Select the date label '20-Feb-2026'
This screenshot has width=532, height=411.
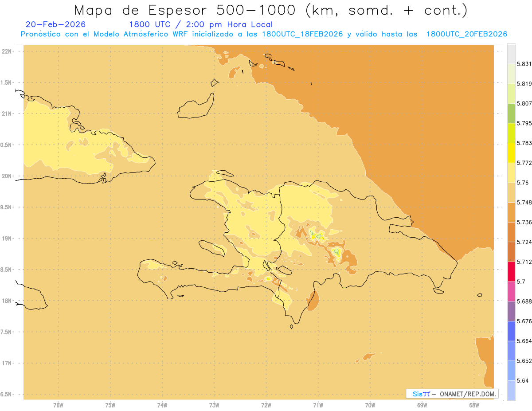tap(55, 24)
